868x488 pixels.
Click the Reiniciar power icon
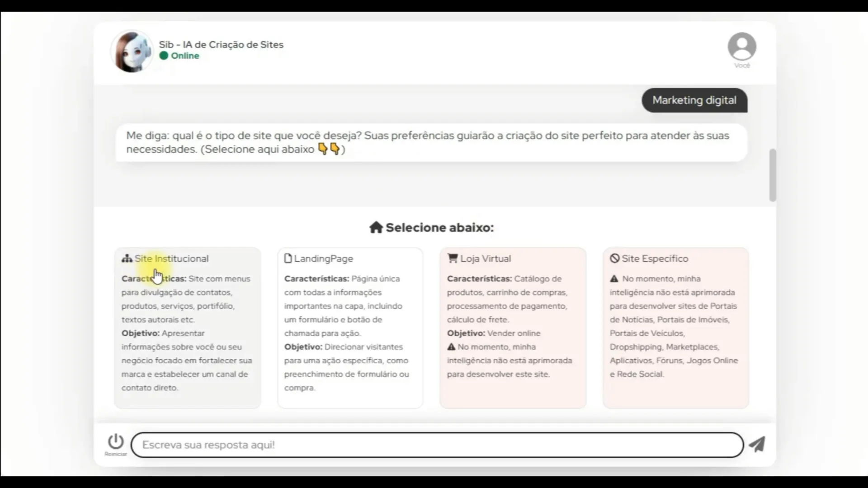point(116,441)
